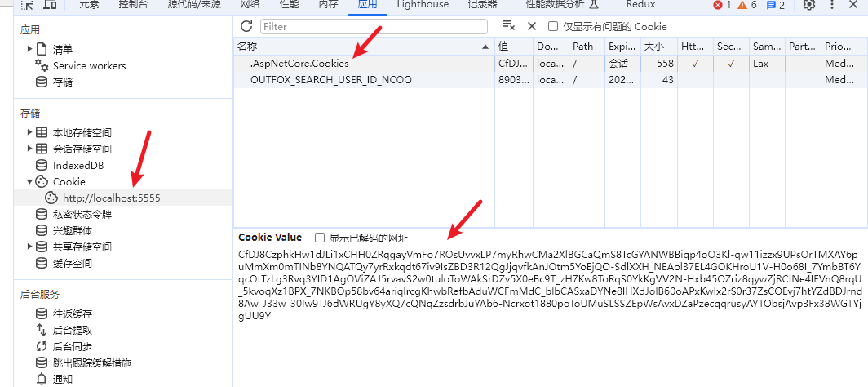Toggle device toolbar icon

tap(50, 5)
